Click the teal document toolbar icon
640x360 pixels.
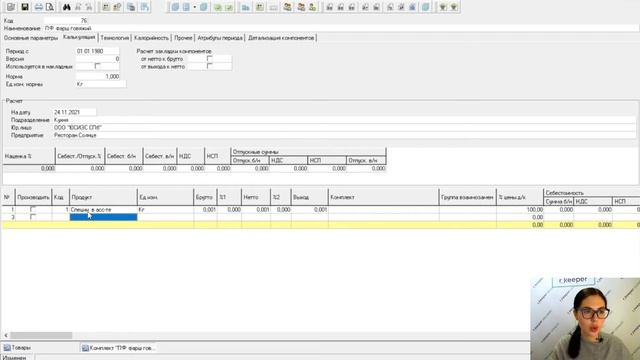pos(425,7)
